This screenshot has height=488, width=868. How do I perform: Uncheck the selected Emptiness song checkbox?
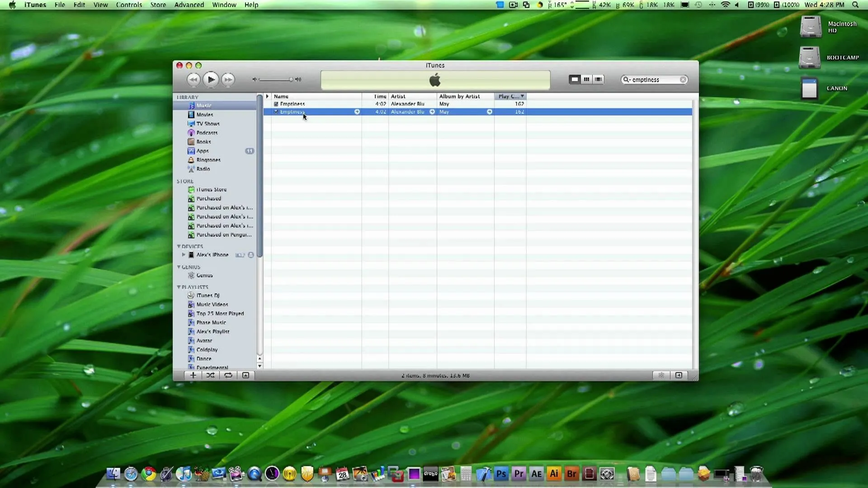[276, 112]
